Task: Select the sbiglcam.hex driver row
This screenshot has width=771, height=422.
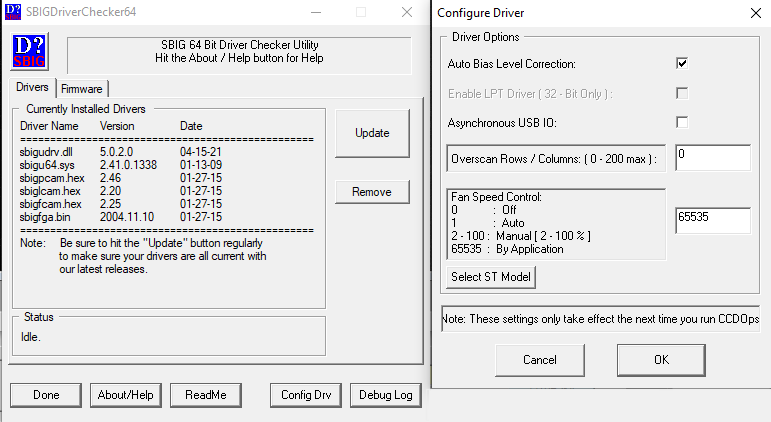Action: click(x=120, y=191)
